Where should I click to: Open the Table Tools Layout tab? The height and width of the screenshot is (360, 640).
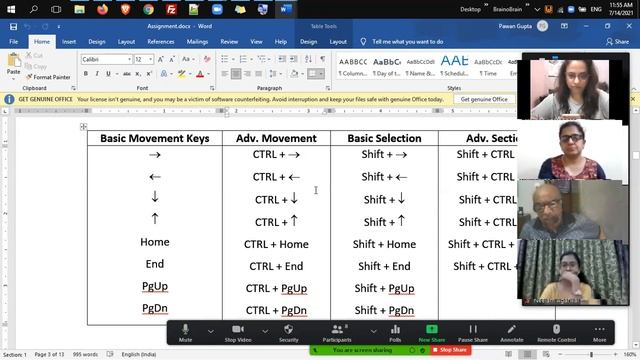pyautogui.click(x=338, y=42)
